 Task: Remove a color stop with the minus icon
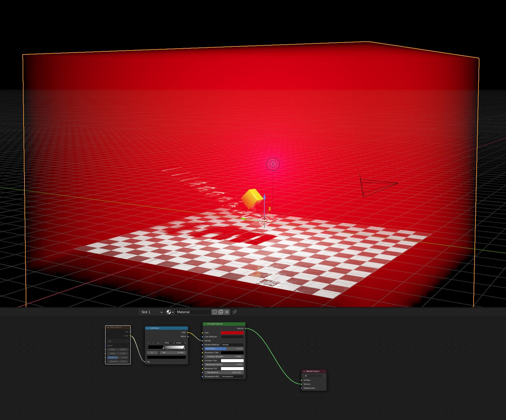pos(153,343)
